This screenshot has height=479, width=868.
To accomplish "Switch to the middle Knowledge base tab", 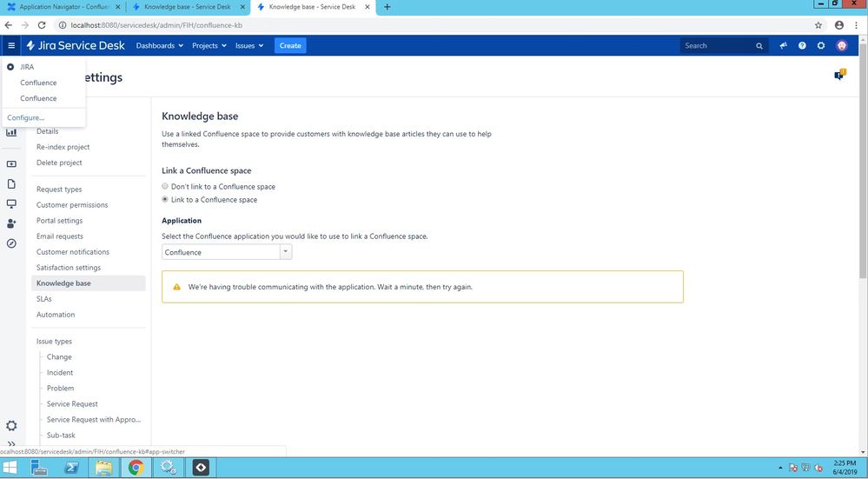I will tap(187, 7).
